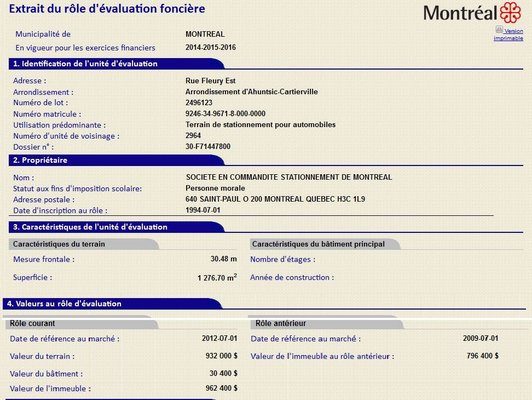Click the postal address 640 SAINT-PAUL O
The height and width of the screenshot is (400, 532).
tap(275, 199)
